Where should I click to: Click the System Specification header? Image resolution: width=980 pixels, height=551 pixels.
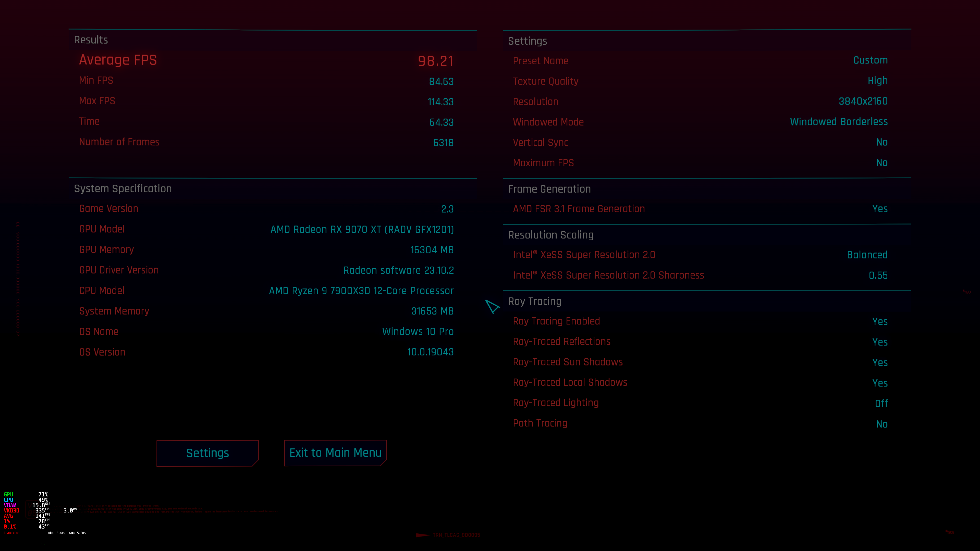coord(123,189)
